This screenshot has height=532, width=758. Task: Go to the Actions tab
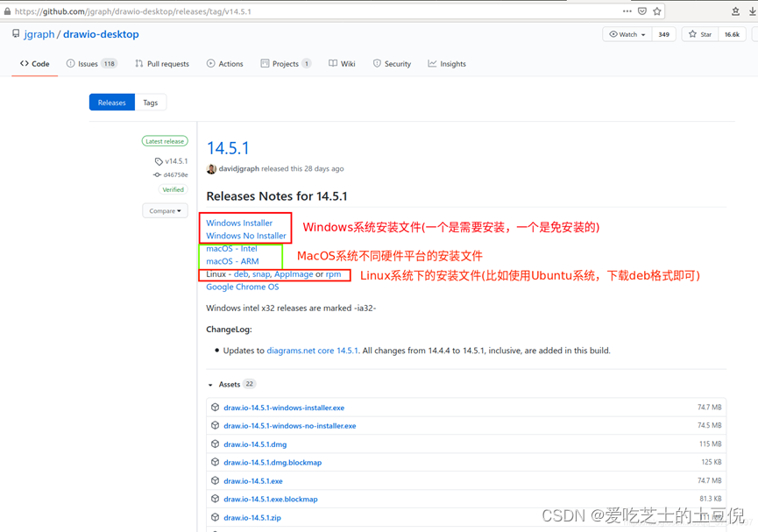225,63
